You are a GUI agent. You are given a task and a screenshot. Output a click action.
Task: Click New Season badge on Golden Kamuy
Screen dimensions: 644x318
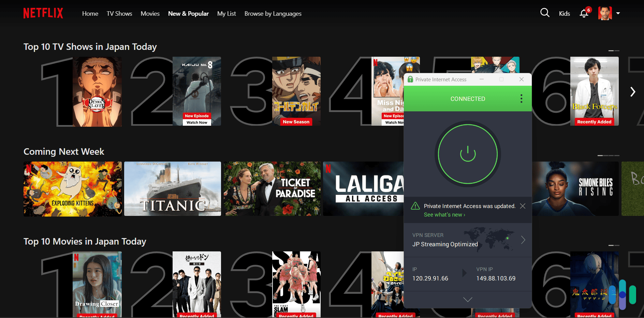(296, 122)
